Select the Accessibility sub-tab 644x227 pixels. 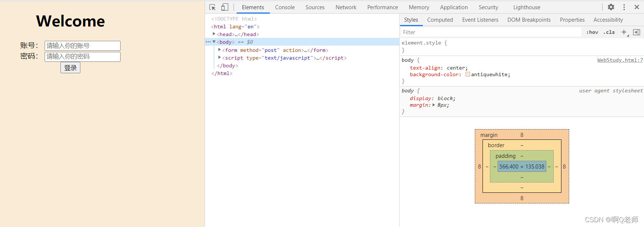(608, 20)
